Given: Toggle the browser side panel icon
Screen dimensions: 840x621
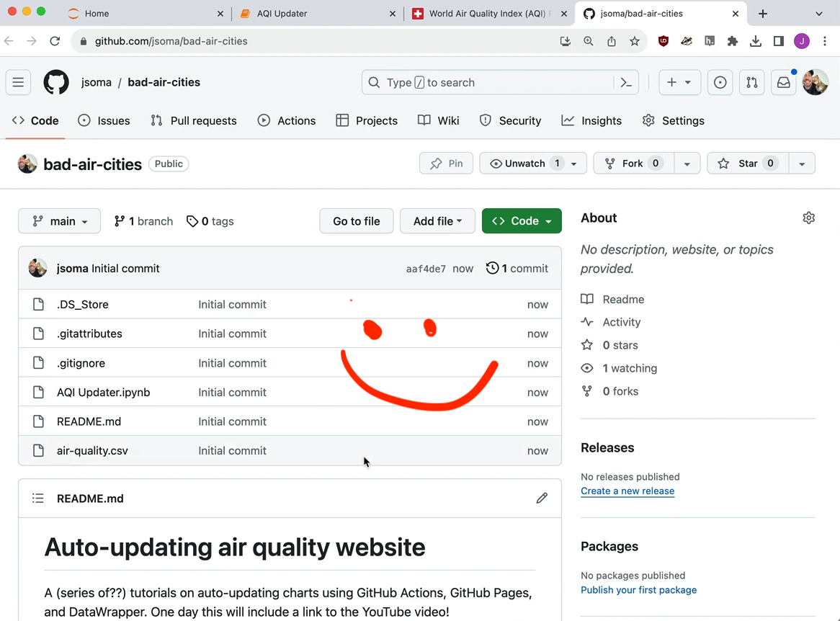Looking at the screenshot, I should pos(778,41).
